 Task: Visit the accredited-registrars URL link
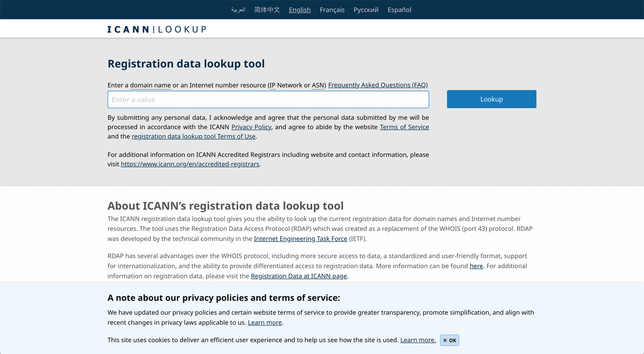(190, 164)
